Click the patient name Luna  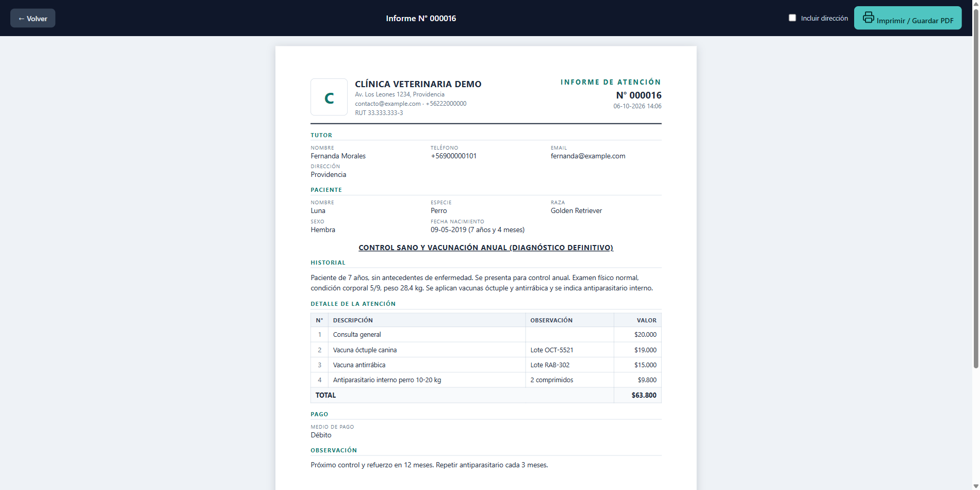point(318,211)
